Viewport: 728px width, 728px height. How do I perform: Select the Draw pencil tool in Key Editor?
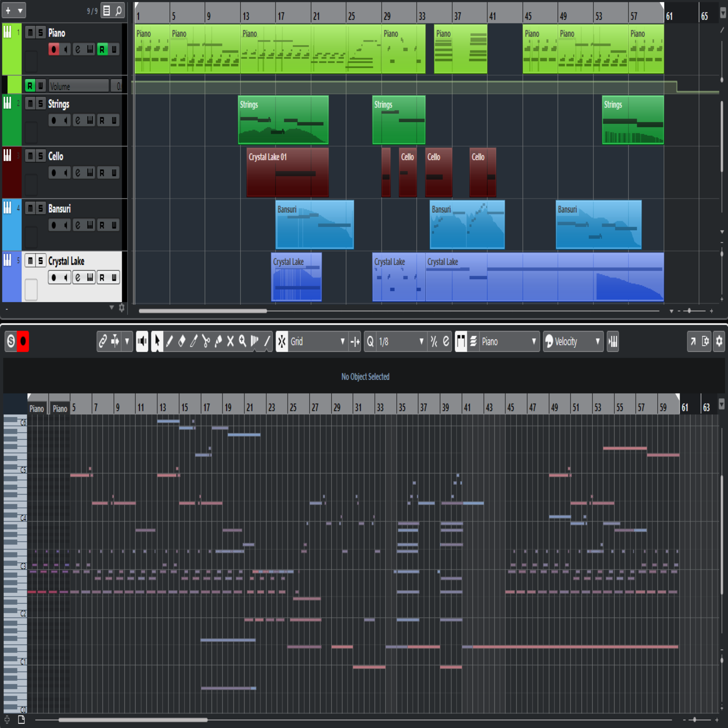[x=170, y=342]
